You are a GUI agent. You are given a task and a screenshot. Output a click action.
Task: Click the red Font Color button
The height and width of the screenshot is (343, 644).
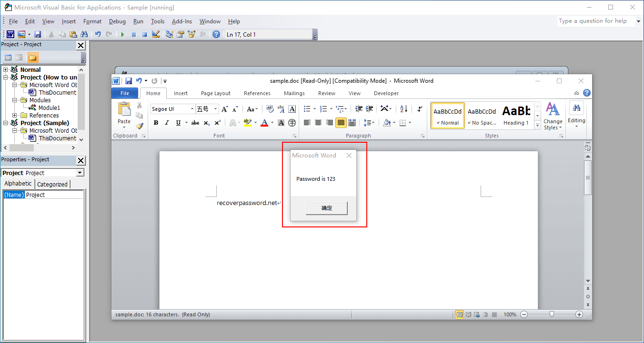264,123
